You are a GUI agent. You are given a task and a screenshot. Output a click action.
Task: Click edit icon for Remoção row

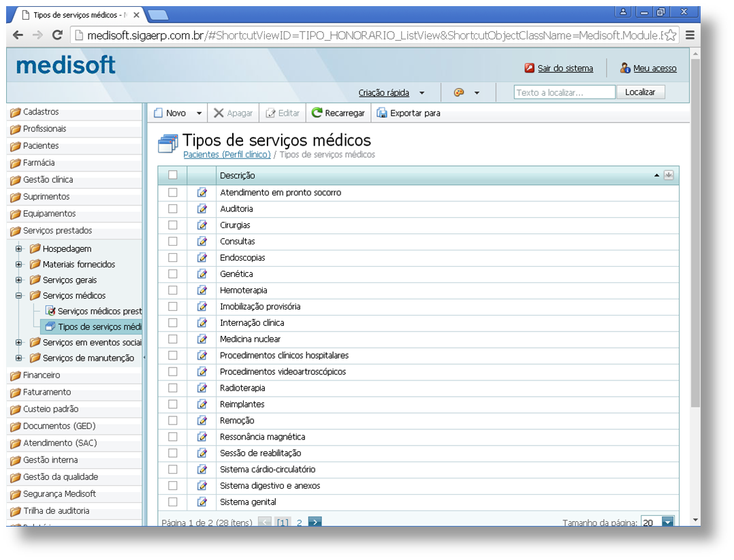pyautogui.click(x=202, y=420)
